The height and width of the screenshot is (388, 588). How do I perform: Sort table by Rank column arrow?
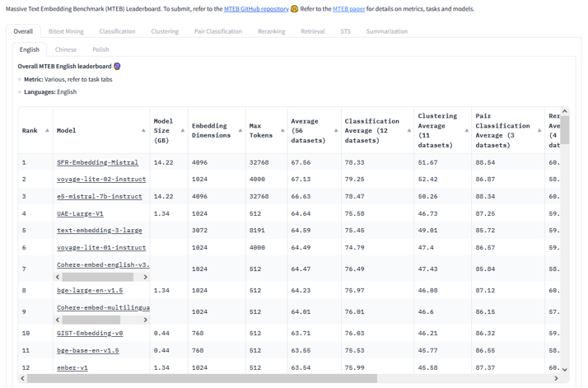point(47,130)
